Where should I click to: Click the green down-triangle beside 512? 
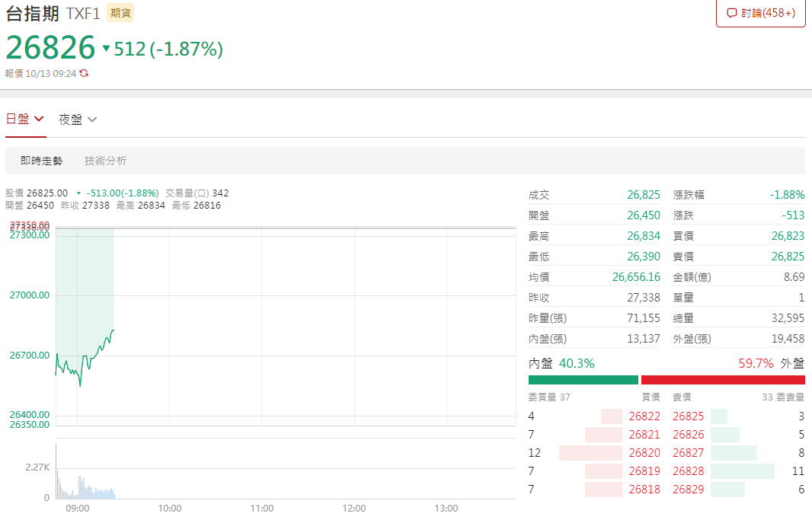point(107,49)
